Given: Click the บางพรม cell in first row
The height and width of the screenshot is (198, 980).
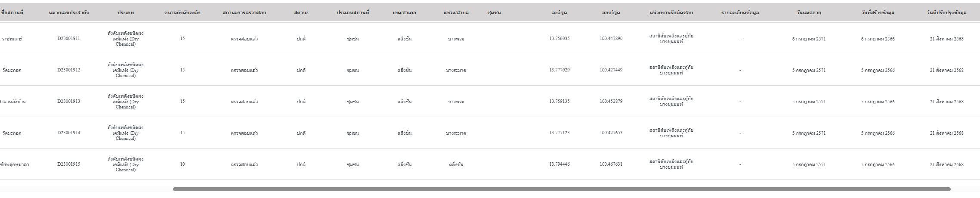Looking at the screenshot, I should pyautogui.click(x=456, y=39).
